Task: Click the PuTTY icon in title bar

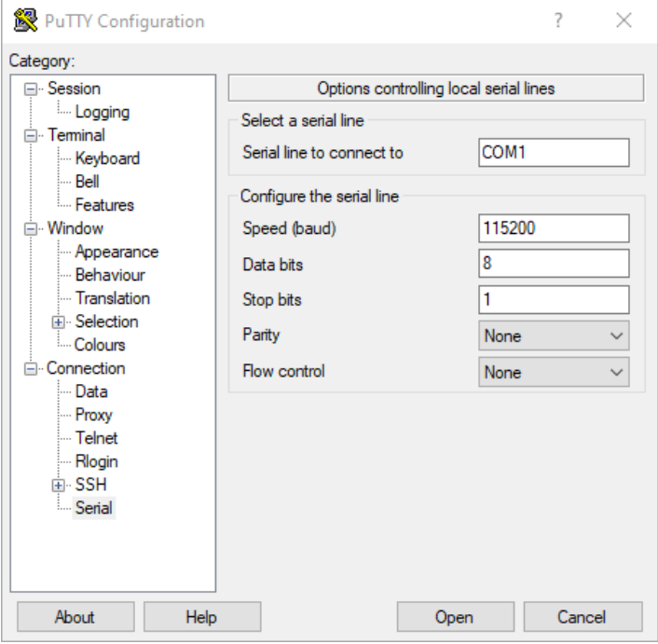Action: coord(25,21)
